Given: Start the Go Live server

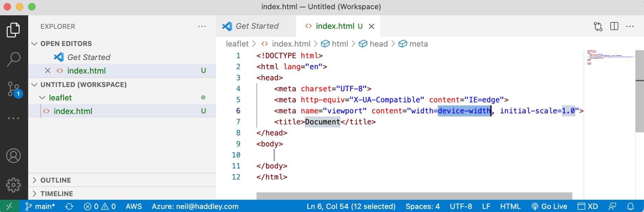Looking at the screenshot, I should point(549,206).
